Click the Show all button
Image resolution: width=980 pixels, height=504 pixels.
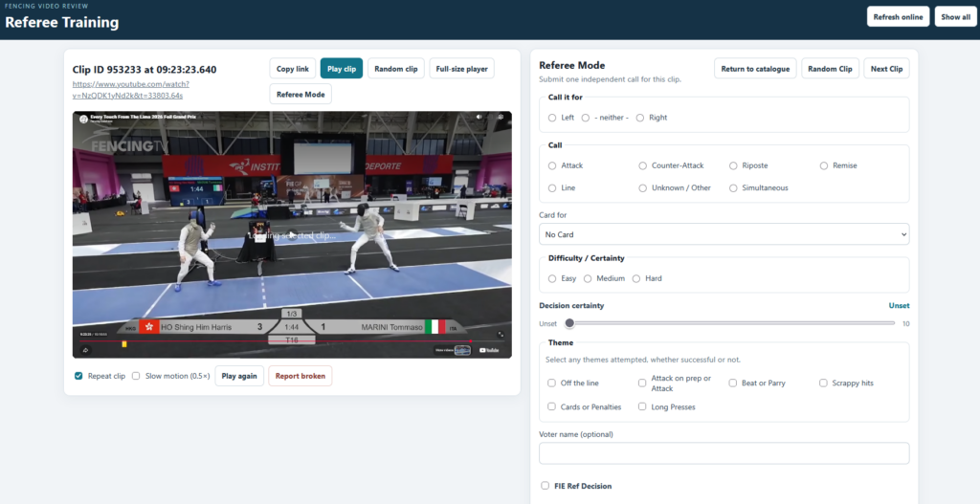point(956,17)
